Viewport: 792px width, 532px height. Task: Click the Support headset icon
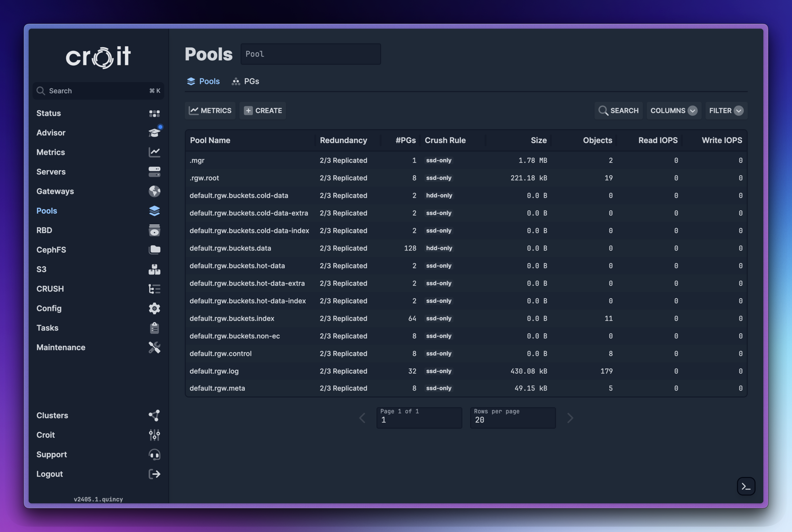click(x=154, y=454)
